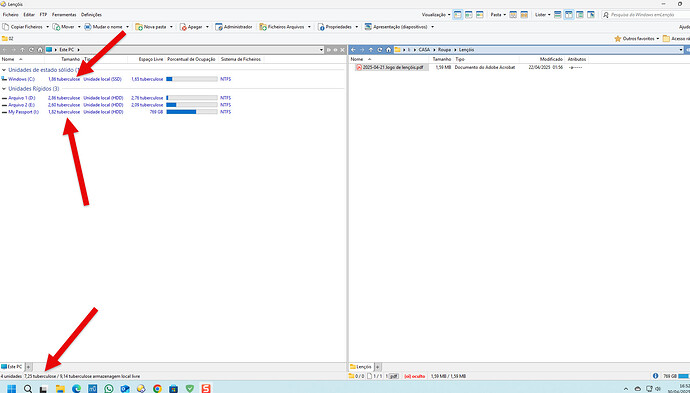Viewport: 690px width, 393px height.
Task: Click Back arrow in left pane
Action: [x=5, y=50]
